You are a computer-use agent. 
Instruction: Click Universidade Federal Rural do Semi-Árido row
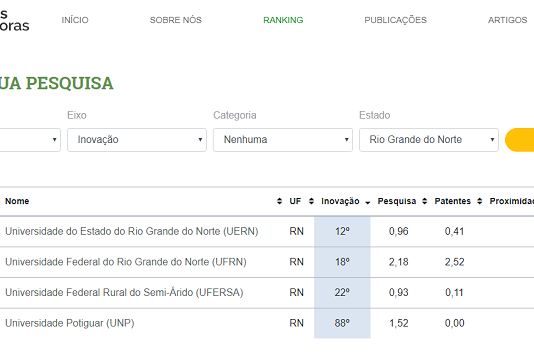point(267,293)
